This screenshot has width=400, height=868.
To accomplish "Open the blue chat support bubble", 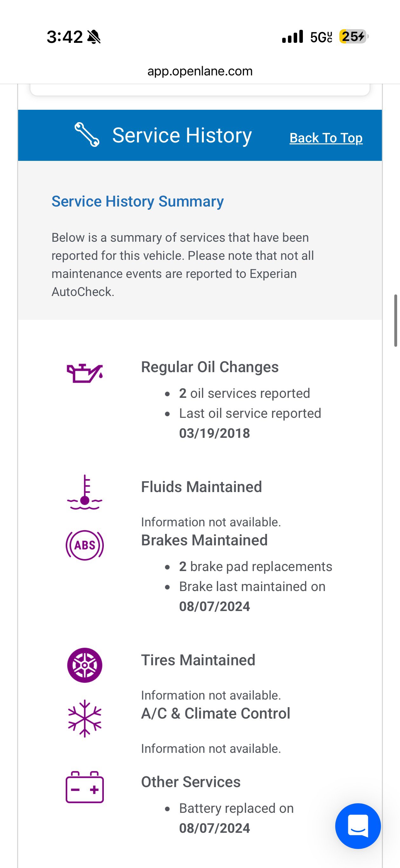I will 358,826.
